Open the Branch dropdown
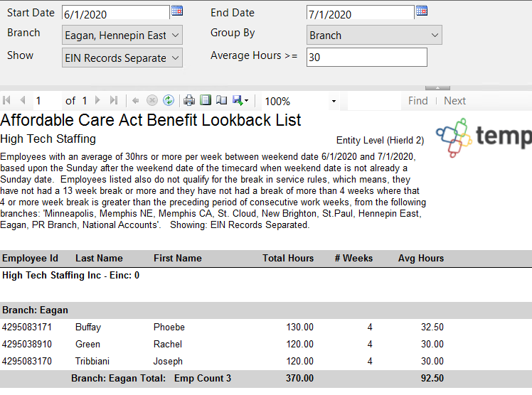The image size is (532, 395). point(122,35)
